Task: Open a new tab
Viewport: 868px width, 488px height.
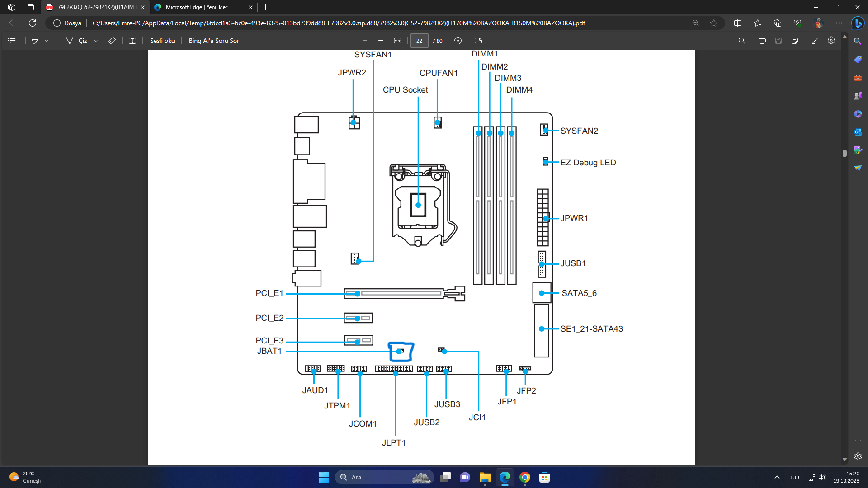Action: pyautogui.click(x=266, y=7)
